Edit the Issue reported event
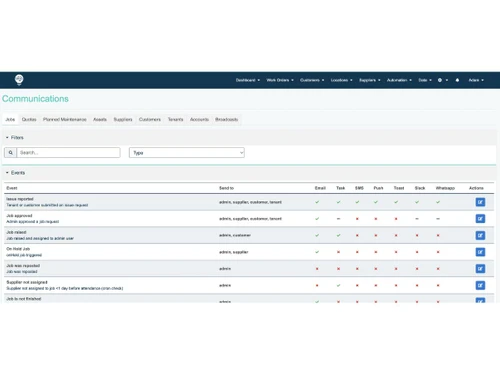500x375 pixels. [x=480, y=202]
